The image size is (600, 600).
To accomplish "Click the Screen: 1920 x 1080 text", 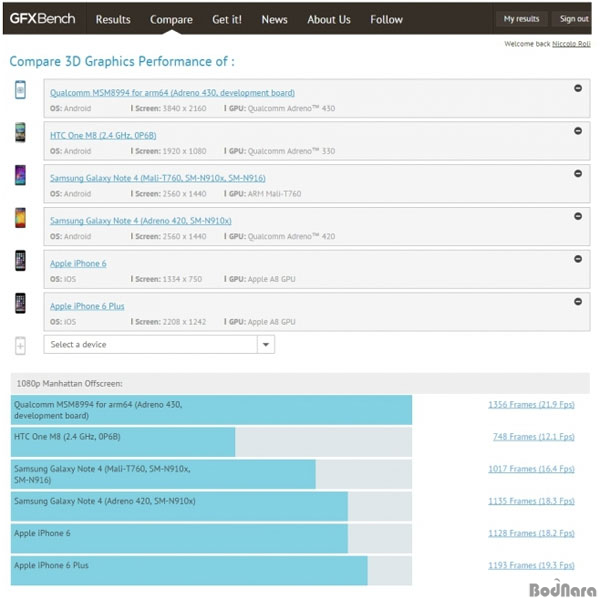I will (x=171, y=151).
